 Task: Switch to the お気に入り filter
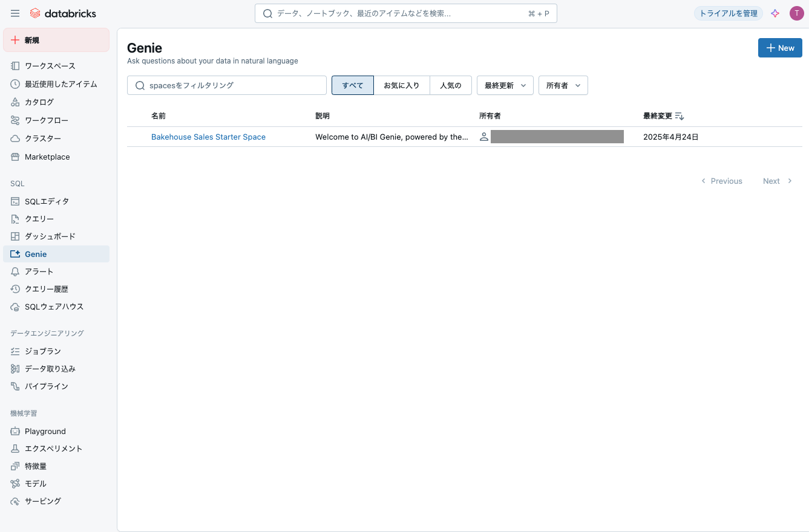tap(401, 85)
